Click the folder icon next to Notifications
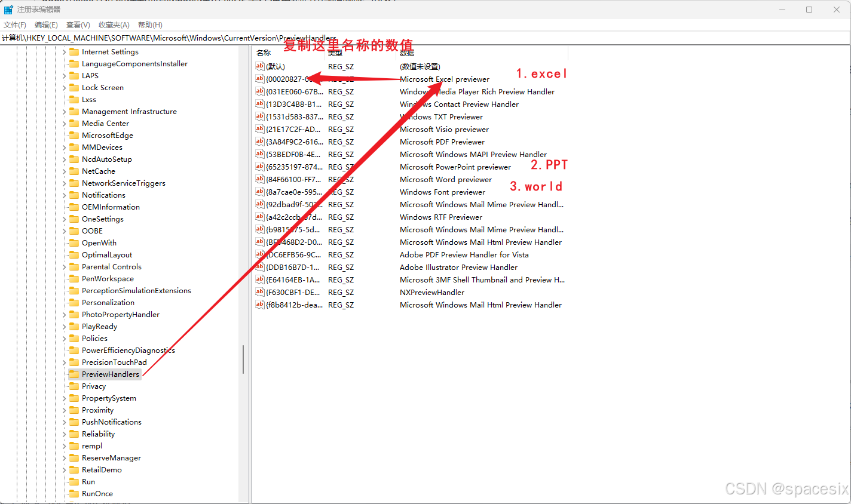Screen dimensions: 851x504 [x=74, y=195]
